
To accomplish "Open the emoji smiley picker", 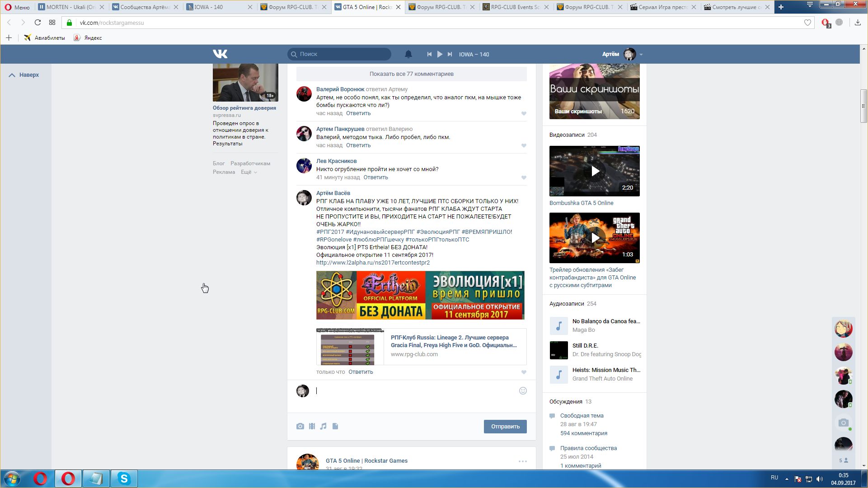I will [x=523, y=391].
